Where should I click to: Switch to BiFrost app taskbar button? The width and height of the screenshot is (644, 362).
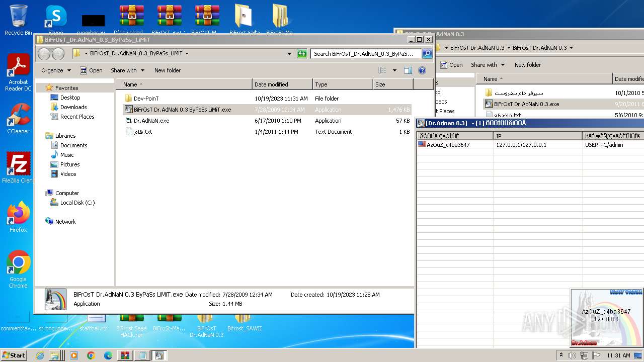point(159,355)
